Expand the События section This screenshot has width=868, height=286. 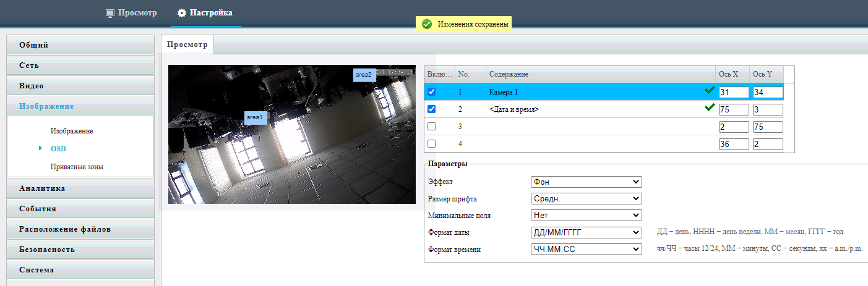pos(80,208)
